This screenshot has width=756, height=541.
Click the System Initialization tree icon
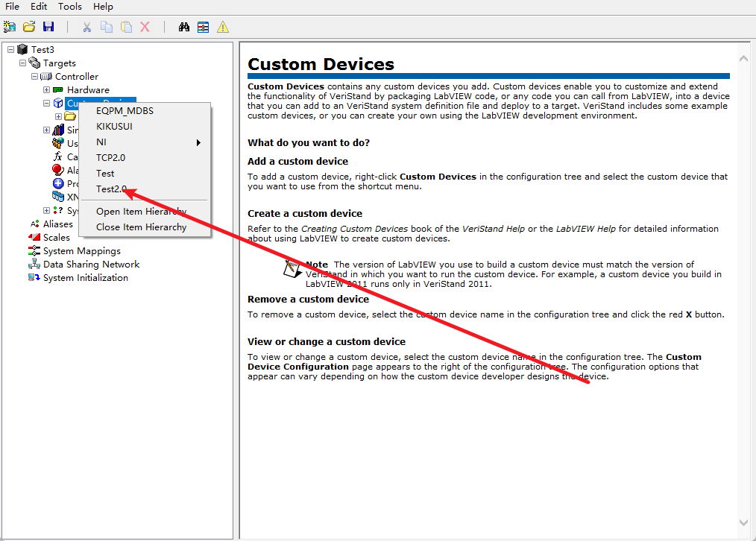pos(34,277)
